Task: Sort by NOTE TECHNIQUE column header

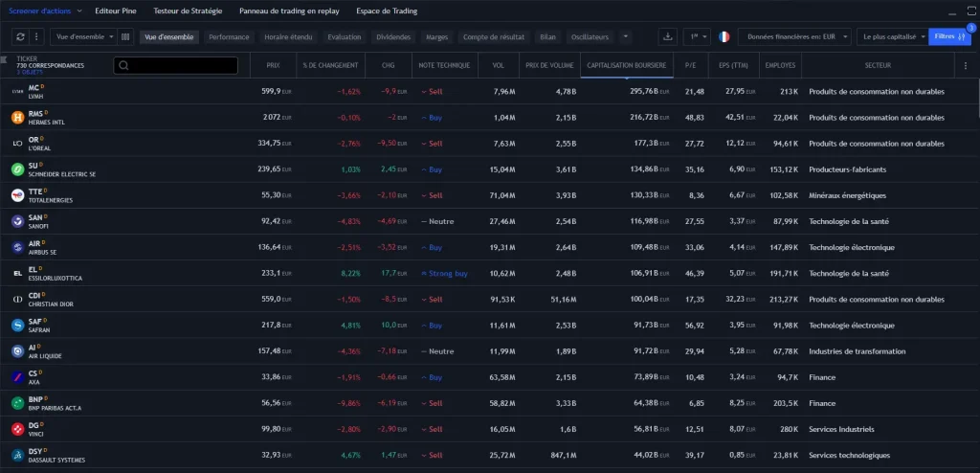Action: pyautogui.click(x=444, y=65)
